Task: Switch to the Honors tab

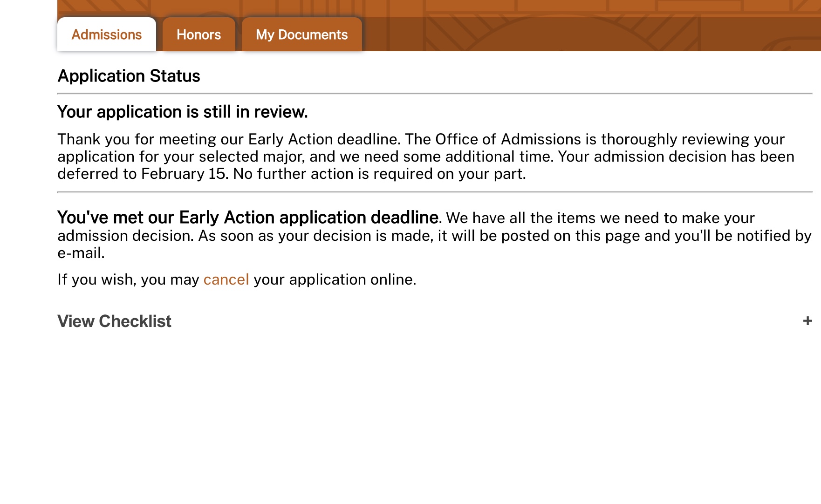Action: coord(199,34)
